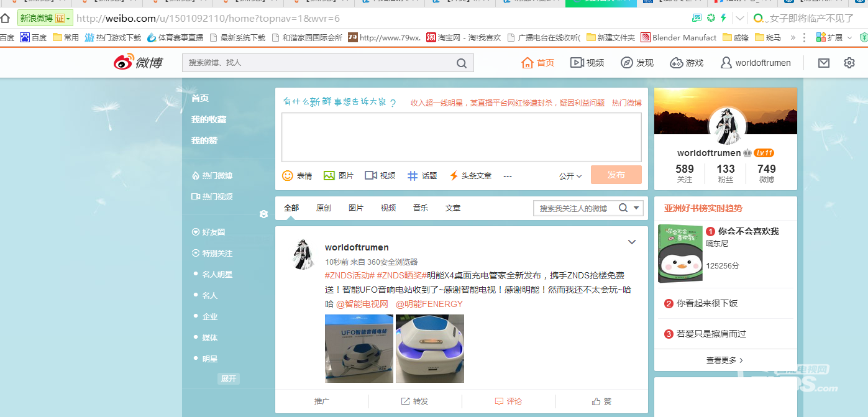The height and width of the screenshot is (417, 868).
Task: Switch to 视频 feed tab
Action: pyautogui.click(x=388, y=208)
